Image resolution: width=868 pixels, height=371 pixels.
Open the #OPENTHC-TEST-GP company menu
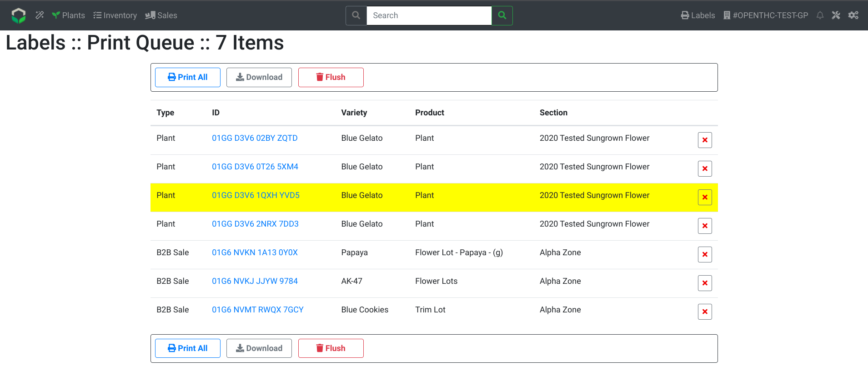click(x=766, y=15)
